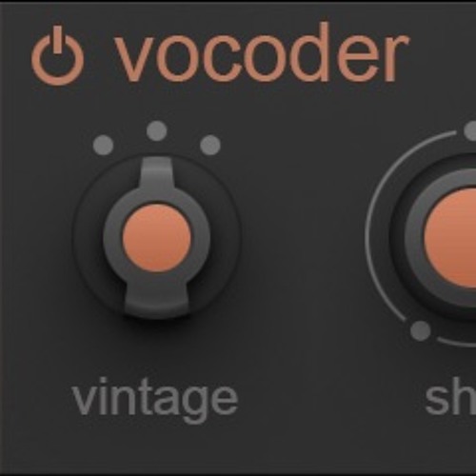476x476 pixels.
Task: Click the dark gray ring of large knob
Action: click(x=414, y=238)
